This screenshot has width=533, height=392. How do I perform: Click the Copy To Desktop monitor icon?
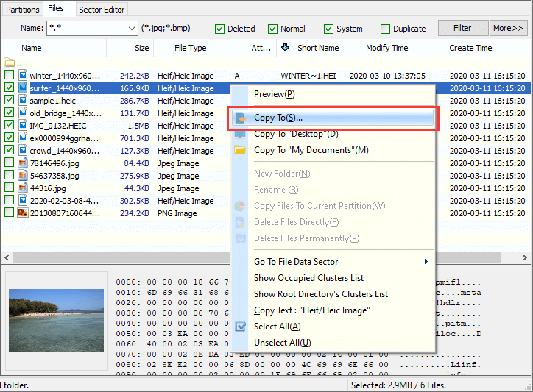coord(241,134)
